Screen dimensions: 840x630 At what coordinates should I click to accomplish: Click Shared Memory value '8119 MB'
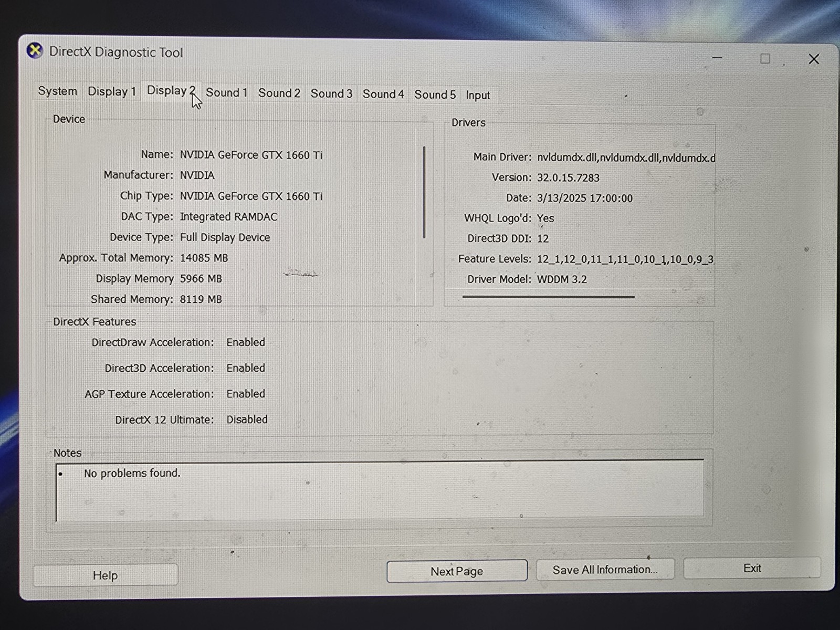201,299
